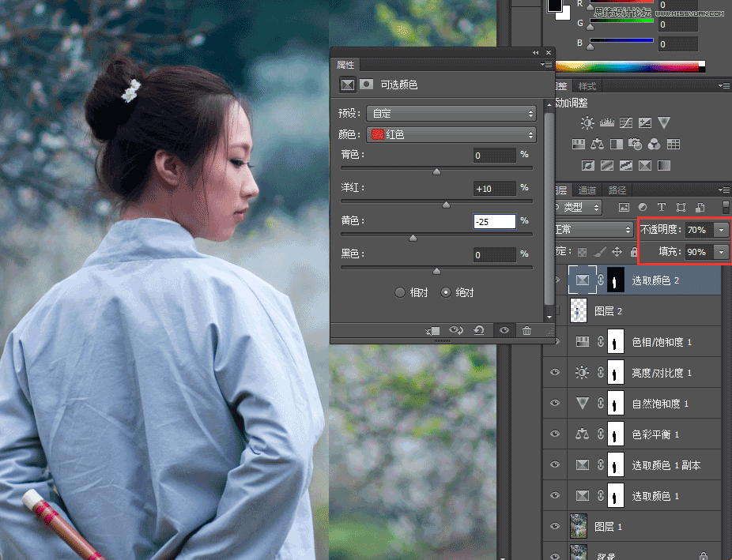Select the 相对 radio button
The image size is (732, 560).
click(x=402, y=291)
